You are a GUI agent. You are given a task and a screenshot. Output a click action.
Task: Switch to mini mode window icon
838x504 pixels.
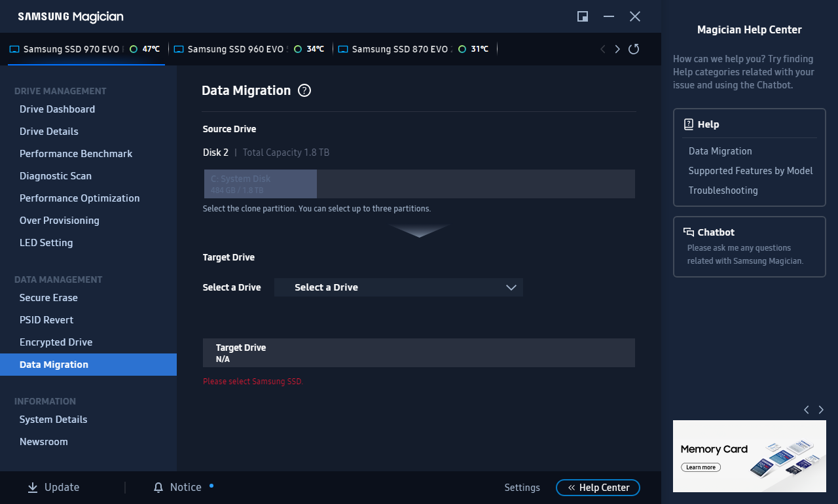tap(583, 16)
